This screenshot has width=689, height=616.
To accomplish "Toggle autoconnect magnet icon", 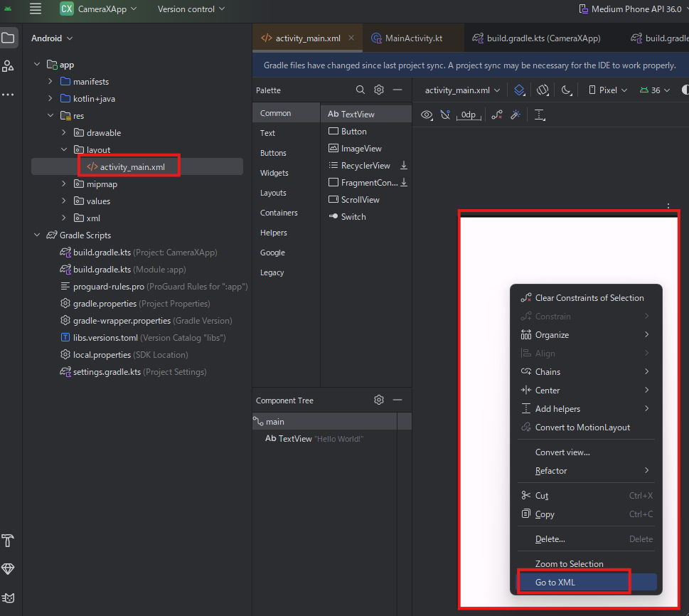I will [445, 115].
